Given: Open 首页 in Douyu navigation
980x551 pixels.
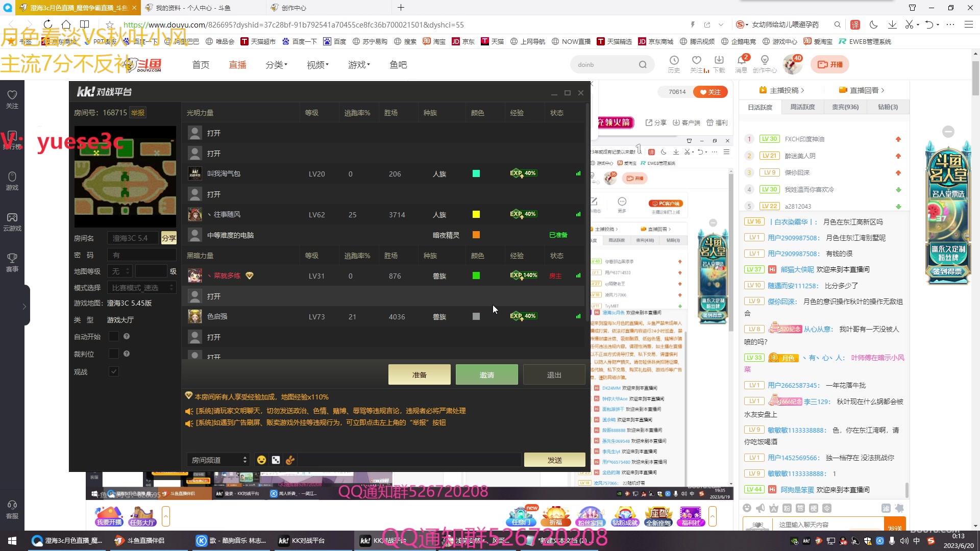Looking at the screenshot, I should (x=201, y=65).
